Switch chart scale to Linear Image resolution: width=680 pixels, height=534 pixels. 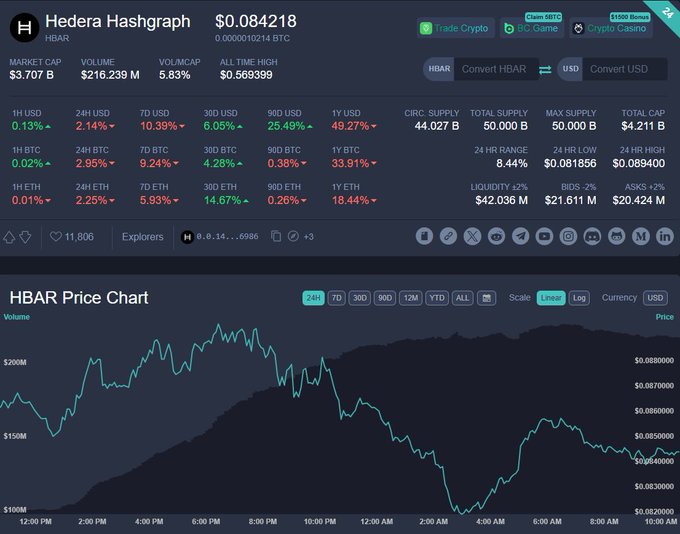(551, 298)
